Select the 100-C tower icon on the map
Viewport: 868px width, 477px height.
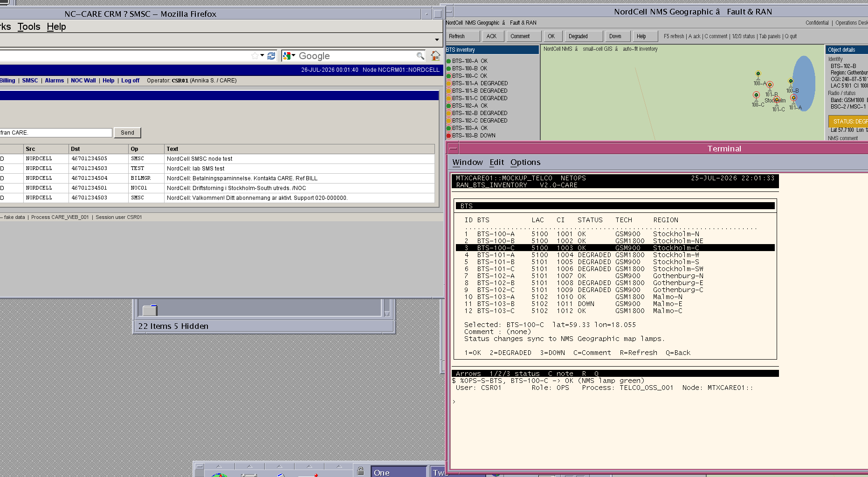point(756,96)
